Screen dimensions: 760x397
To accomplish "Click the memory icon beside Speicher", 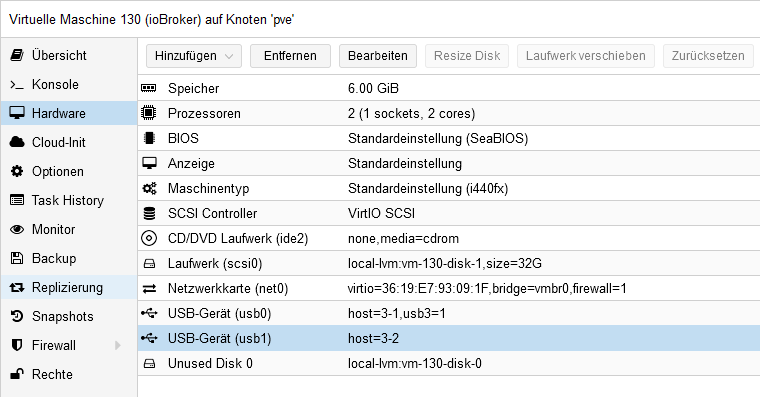I will pyautogui.click(x=149, y=88).
